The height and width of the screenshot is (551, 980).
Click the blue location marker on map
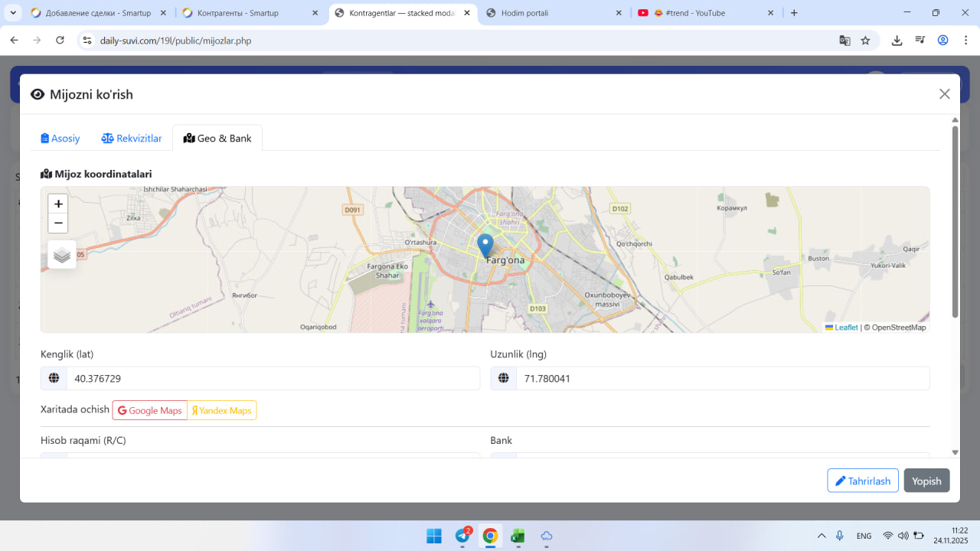[485, 246]
